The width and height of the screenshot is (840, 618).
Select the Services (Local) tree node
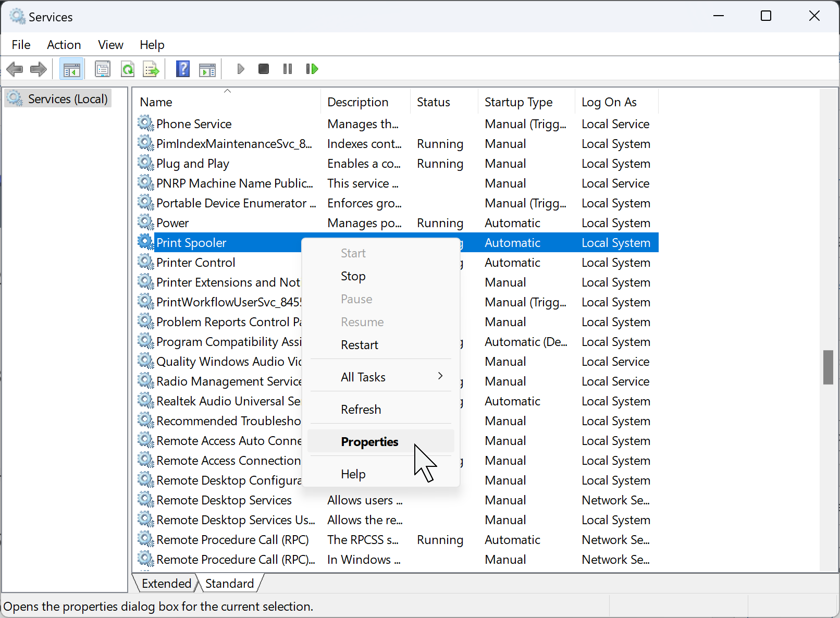coord(57,98)
